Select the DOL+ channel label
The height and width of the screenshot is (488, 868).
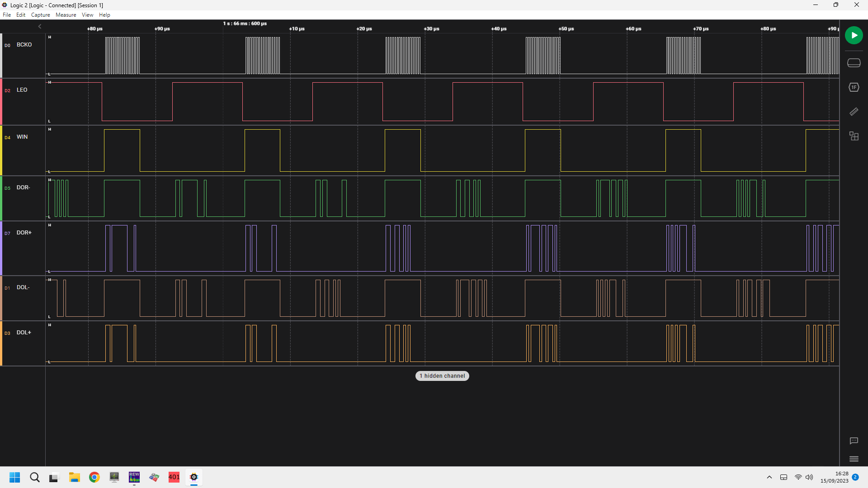pos(24,333)
